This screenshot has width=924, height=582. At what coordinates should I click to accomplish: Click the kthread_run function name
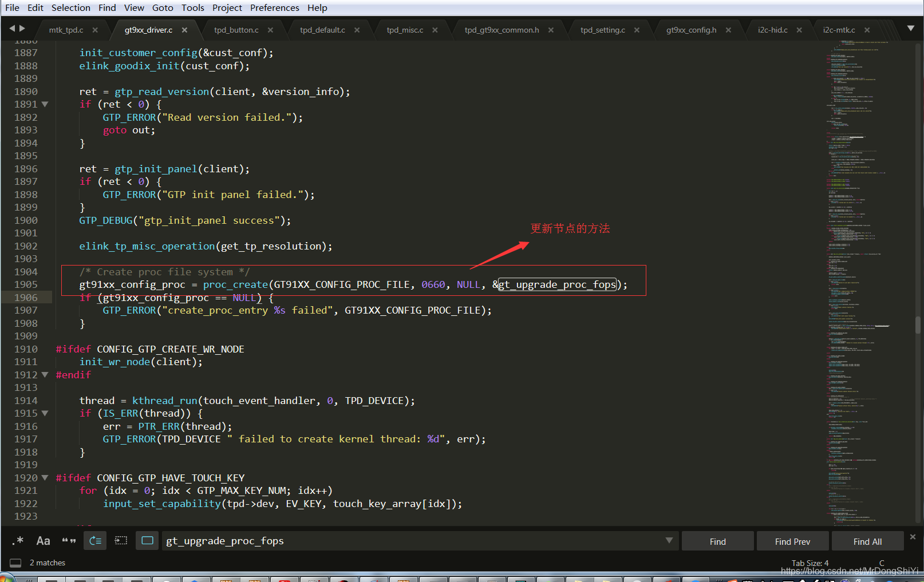point(165,401)
